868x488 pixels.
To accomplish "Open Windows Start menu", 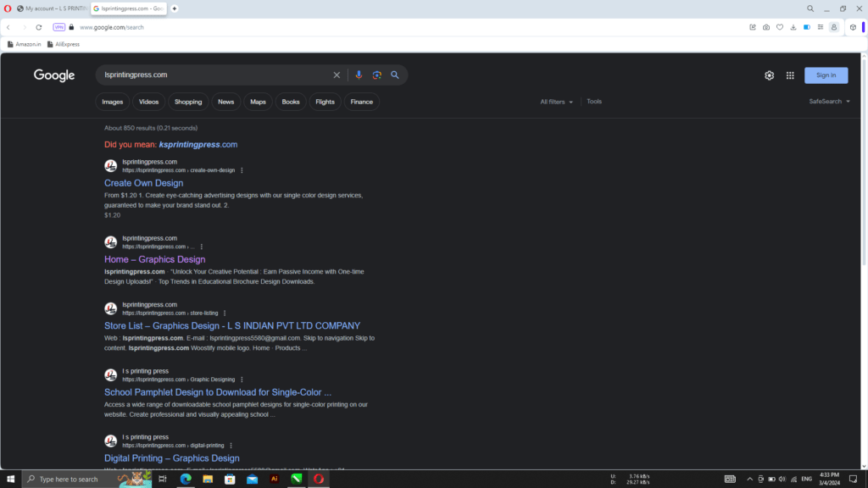I will [x=10, y=480].
